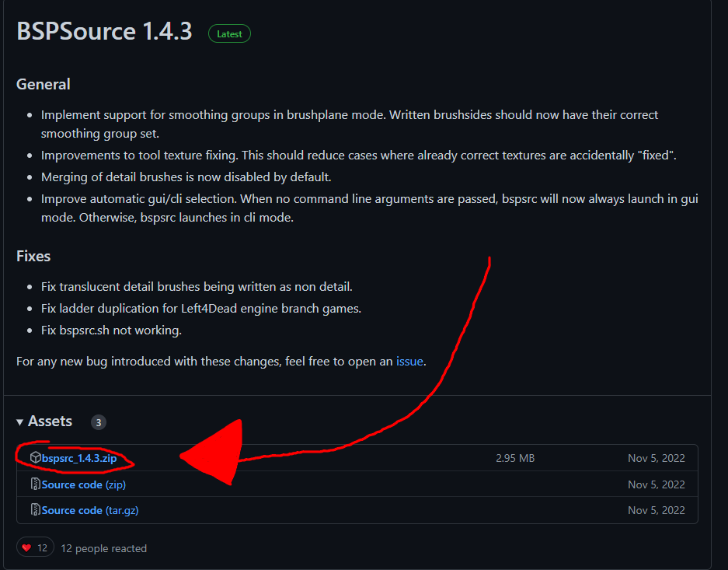This screenshot has width=728, height=570.
Task: Click the file icon beside Source code (tar.gz)
Action: point(35,509)
